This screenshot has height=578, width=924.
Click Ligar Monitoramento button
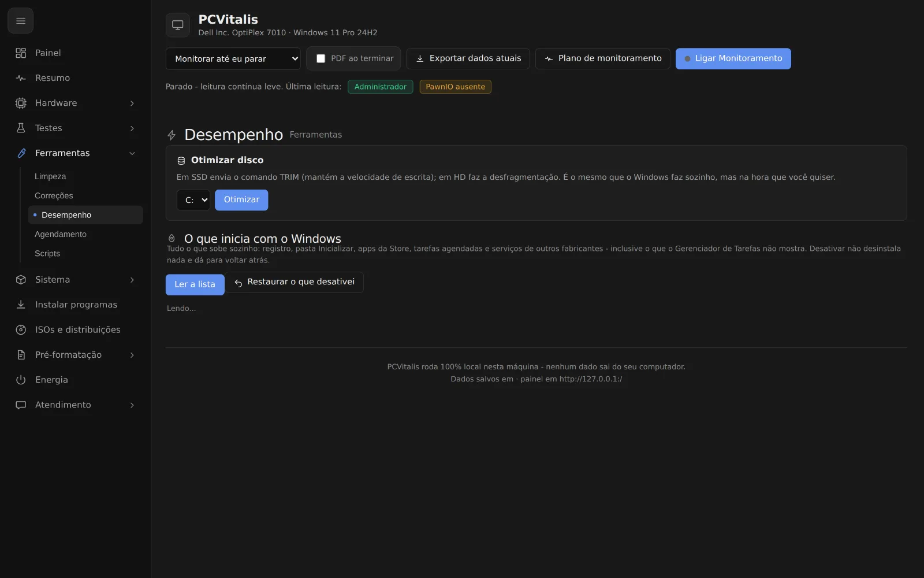[733, 58]
